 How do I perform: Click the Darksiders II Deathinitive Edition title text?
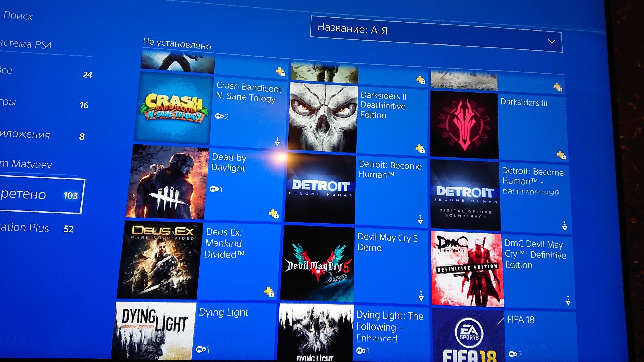click(383, 105)
